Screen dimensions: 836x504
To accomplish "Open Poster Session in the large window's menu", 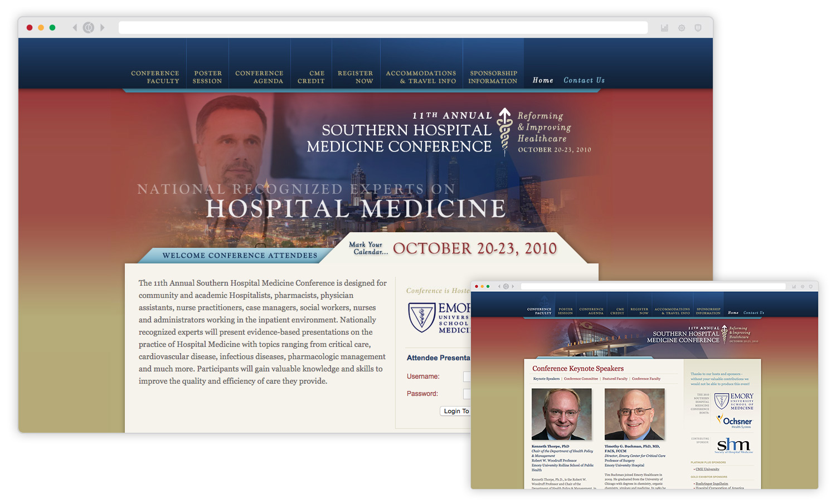I will click(x=207, y=77).
